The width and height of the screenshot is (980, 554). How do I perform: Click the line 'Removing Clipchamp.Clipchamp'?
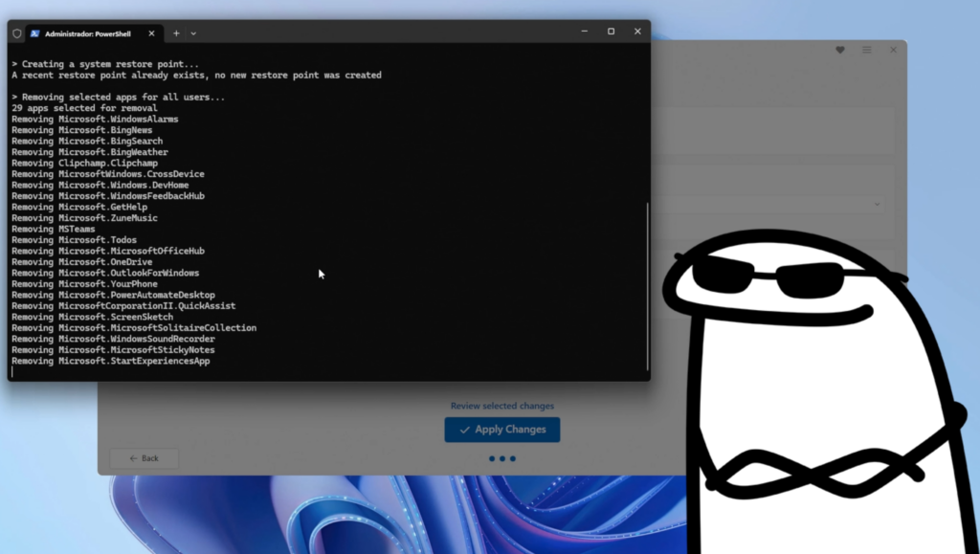click(84, 163)
